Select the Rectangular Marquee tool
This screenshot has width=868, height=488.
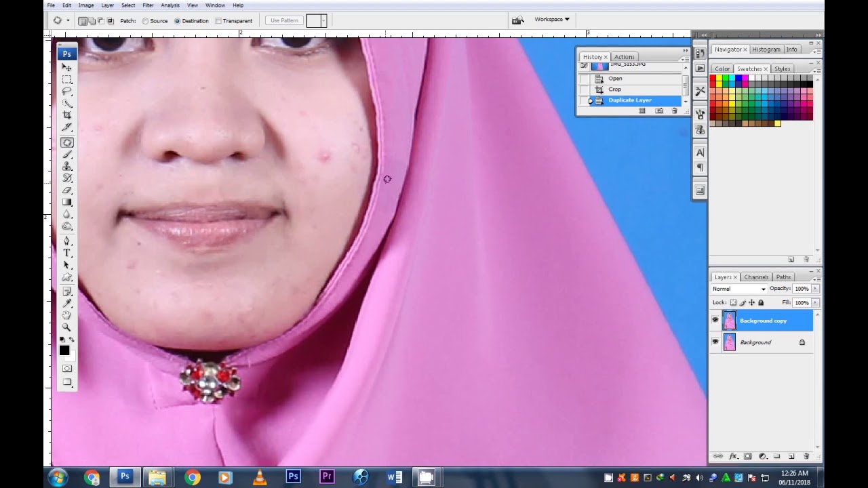point(66,79)
